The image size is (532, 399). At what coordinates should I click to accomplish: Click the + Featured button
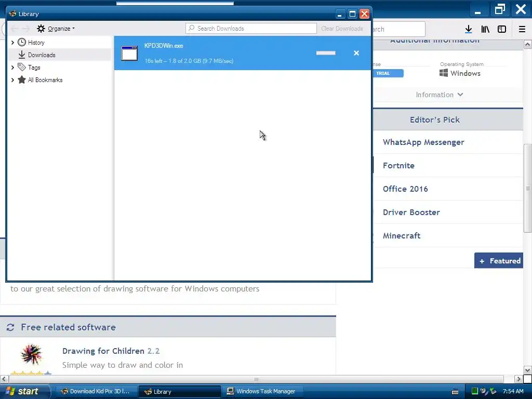[x=499, y=261]
